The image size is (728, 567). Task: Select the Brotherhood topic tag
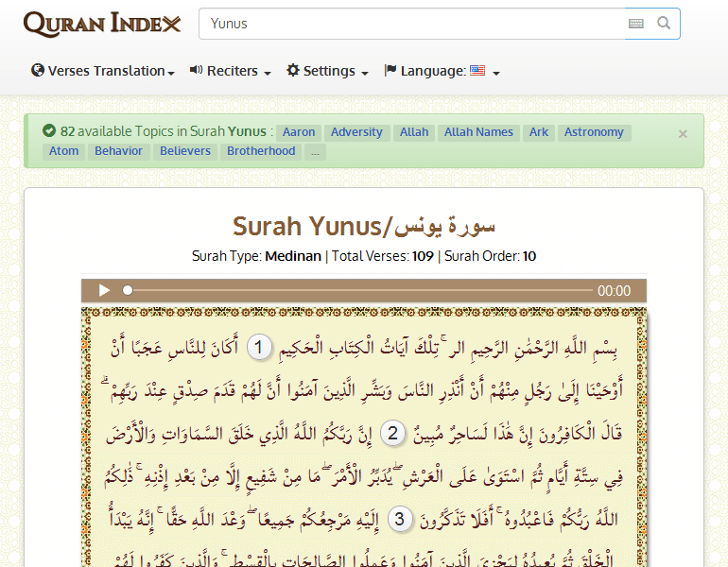coord(261,151)
